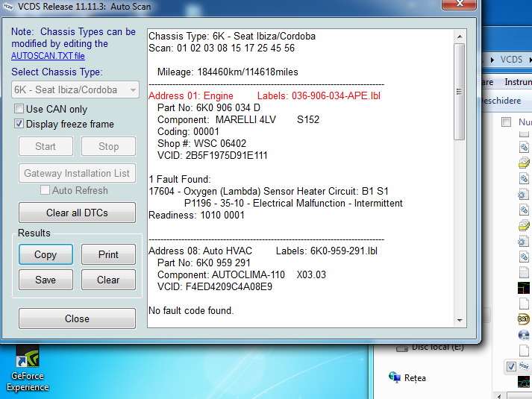Click the 'Labels: 036-906-034-APE.lbl' text
The height and width of the screenshot is (399, 532).
click(319, 96)
